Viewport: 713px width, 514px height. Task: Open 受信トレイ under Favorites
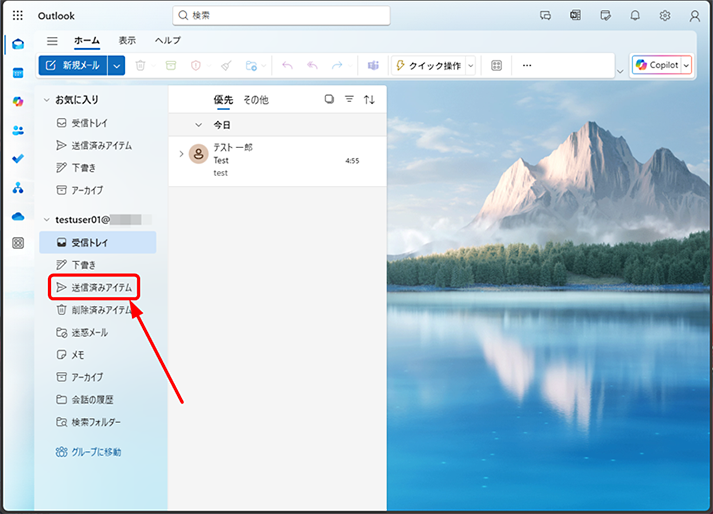click(x=98, y=123)
